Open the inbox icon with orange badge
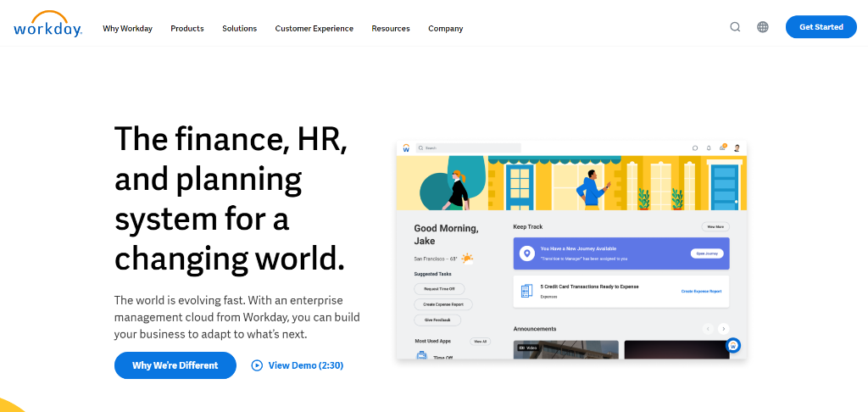This screenshot has height=412, width=868. (x=722, y=148)
